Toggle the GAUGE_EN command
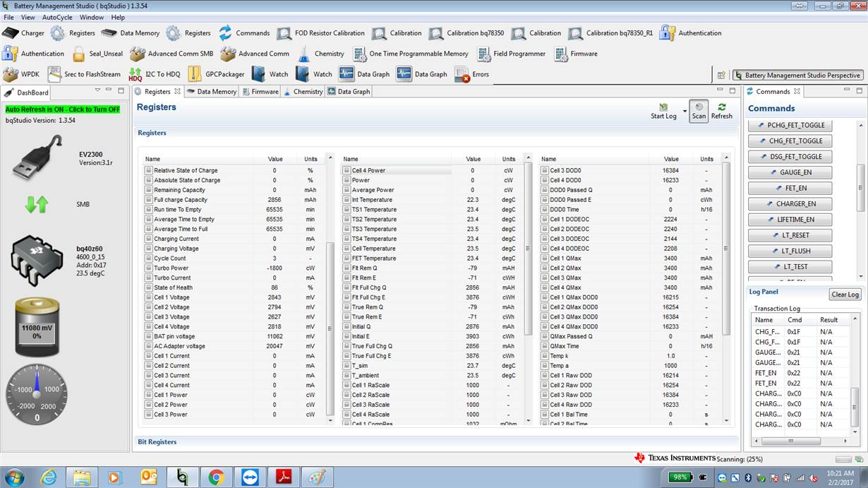868x488 pixels. (x=790, y=172)
